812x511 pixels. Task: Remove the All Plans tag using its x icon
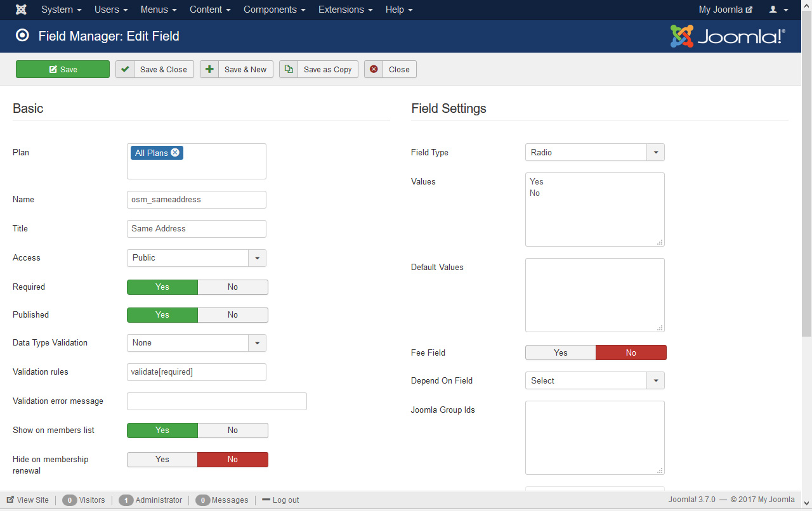point(175,153)
